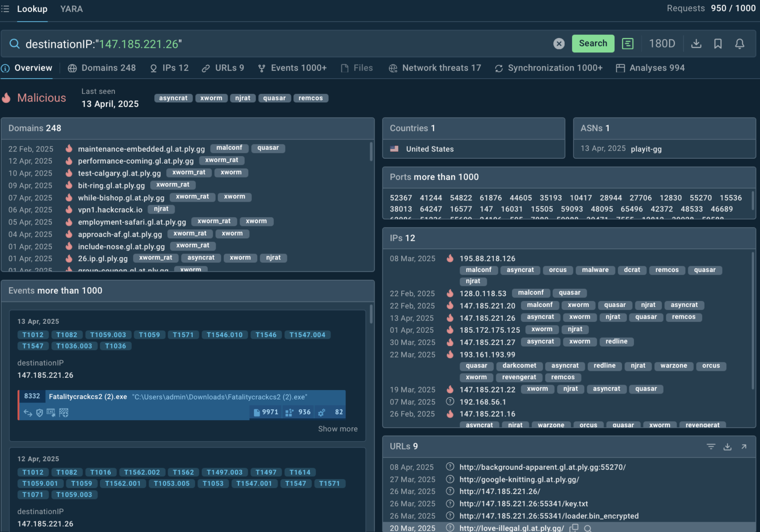
Task: Open the hamburger menu at top left
Action: click(5, 9)
